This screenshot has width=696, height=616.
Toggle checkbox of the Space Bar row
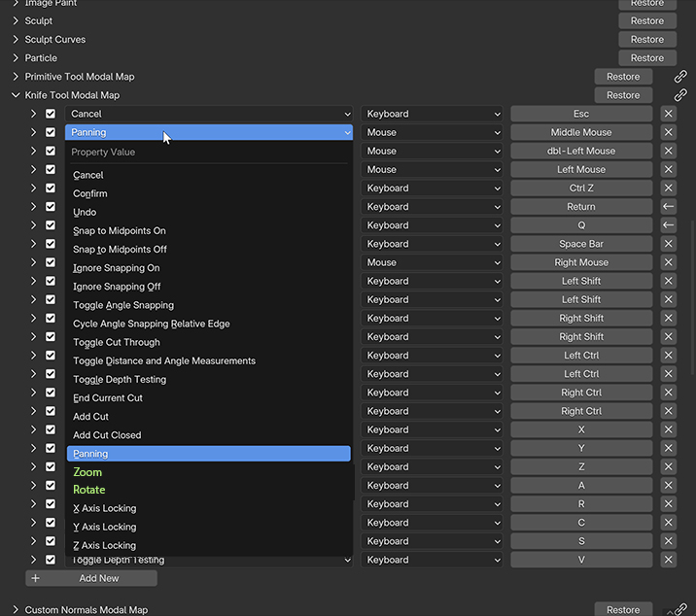51,244
